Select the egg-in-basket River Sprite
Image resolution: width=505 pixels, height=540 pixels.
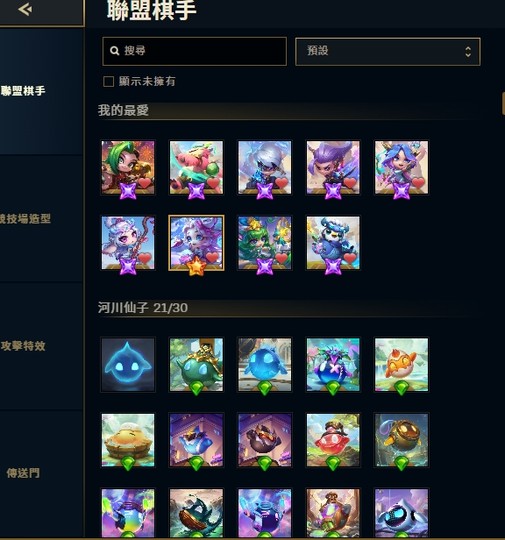pyautogui.click(x=128, y=440)
